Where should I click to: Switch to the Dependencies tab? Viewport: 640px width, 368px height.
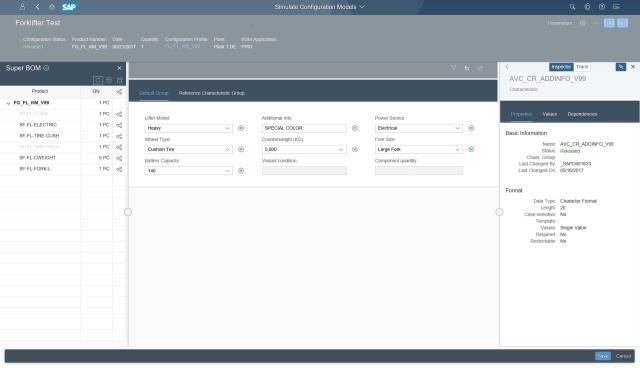click(582, 114)
